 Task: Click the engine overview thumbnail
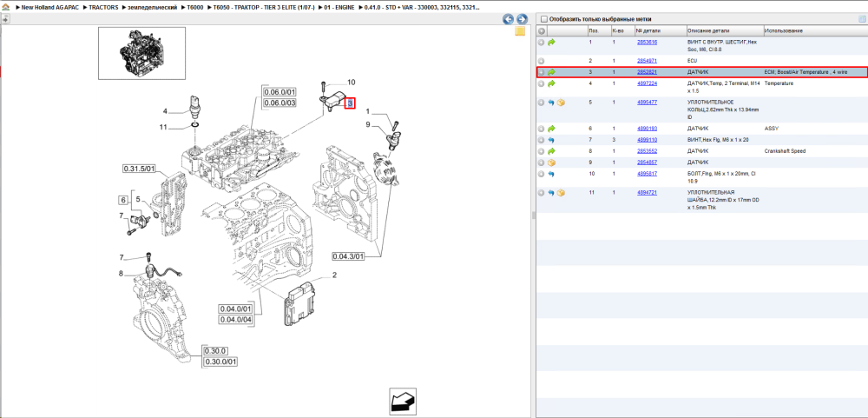pyautogui.click(x=141, y=53)
